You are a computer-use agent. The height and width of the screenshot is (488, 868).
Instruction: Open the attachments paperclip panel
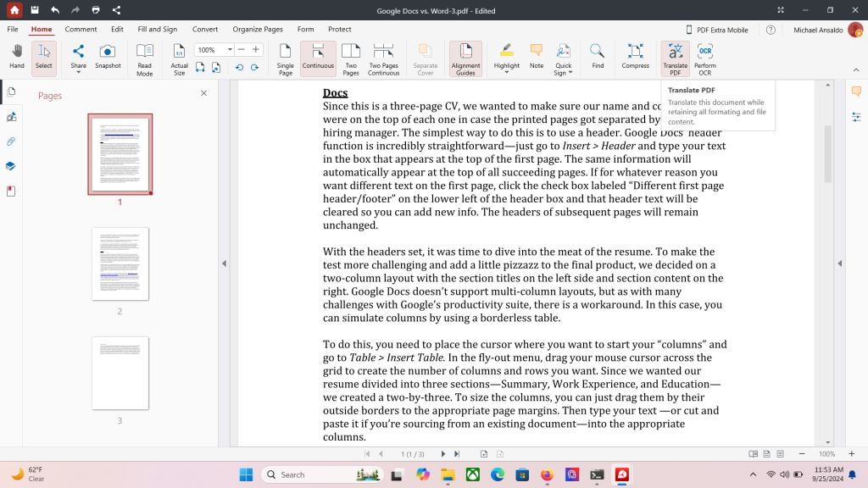[11, 141]
